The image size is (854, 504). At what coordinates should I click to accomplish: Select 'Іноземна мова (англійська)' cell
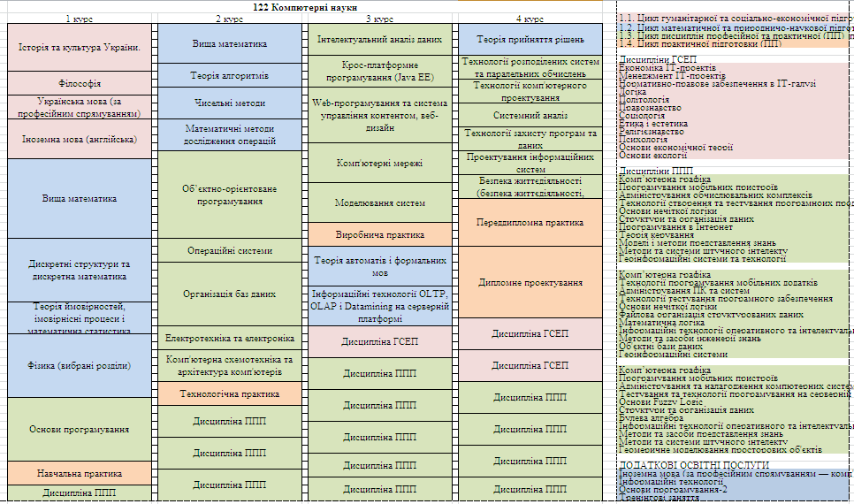tap(80, 139)
